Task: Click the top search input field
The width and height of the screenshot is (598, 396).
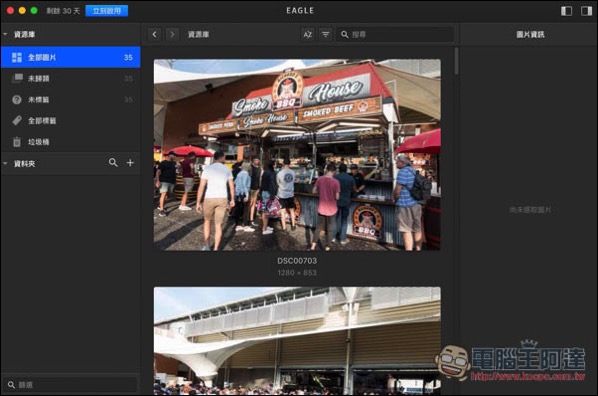Action: click(x=395, y=34)
